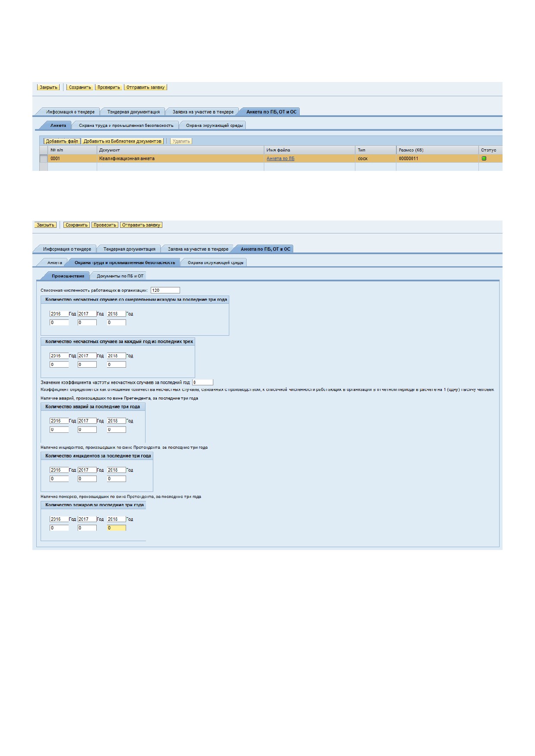
Task: Click highlighted 2018 count field in пожаров group
Action: coord(117,528)
